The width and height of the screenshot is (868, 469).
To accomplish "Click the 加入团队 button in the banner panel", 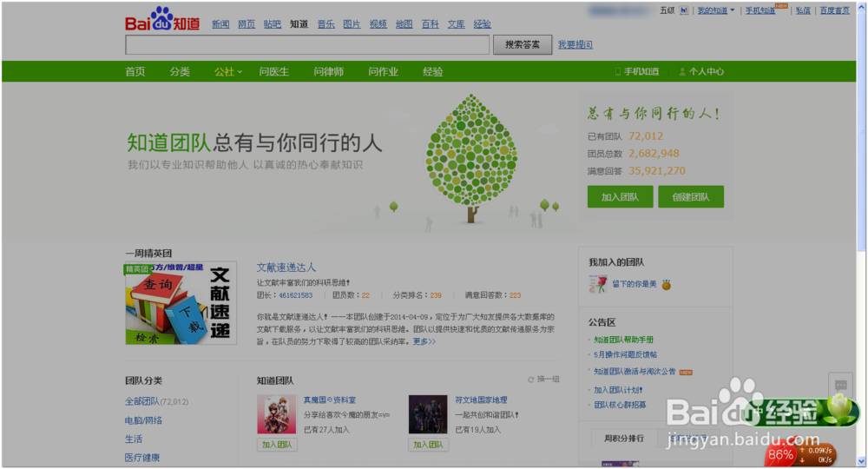I will [620, 196].
